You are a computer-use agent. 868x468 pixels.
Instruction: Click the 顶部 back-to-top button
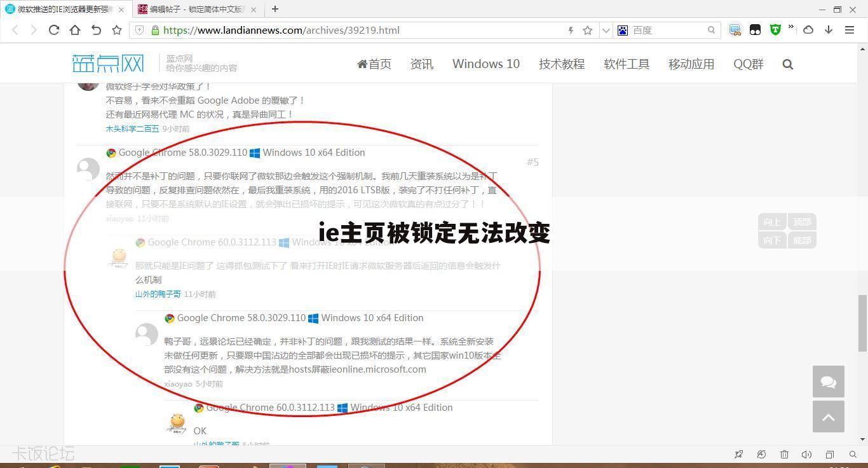(x=801, y=222)
